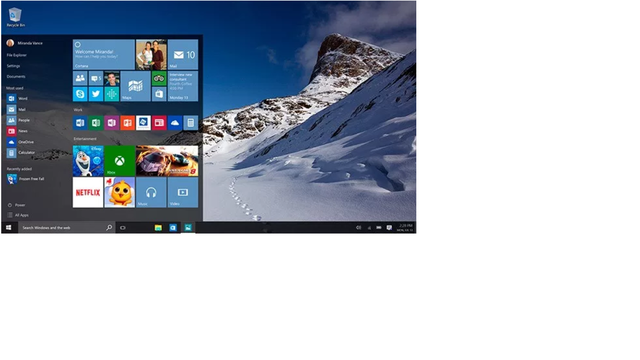Open the green Excel tile

(96, 122)
